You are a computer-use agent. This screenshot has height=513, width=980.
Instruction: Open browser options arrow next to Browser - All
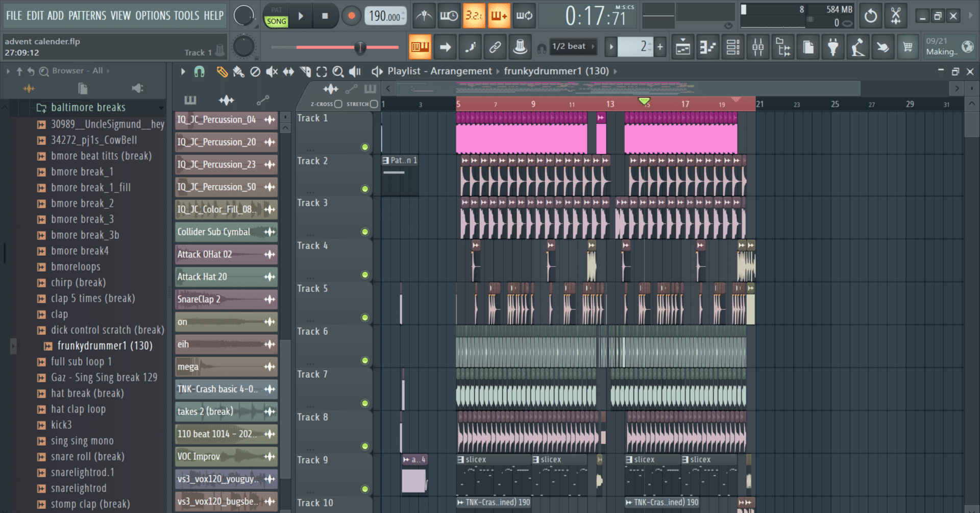[8, 71]
